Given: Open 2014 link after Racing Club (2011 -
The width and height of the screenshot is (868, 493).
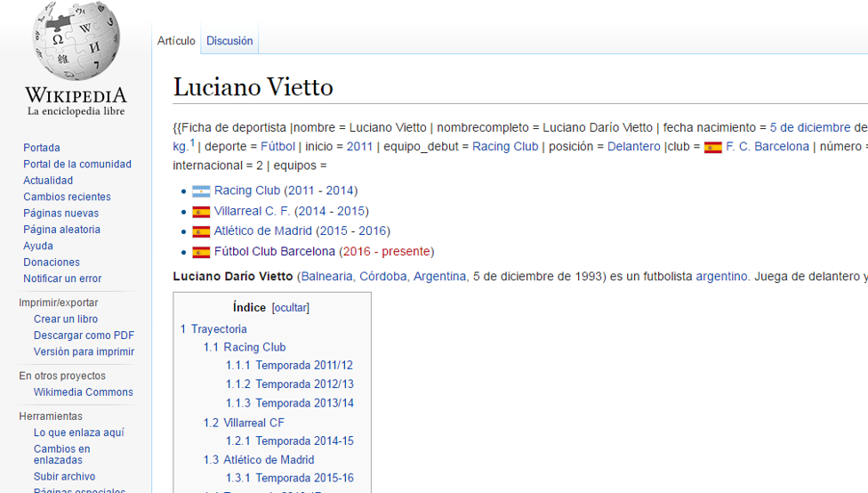Looking at the screenshot, I should pos(340,190).
